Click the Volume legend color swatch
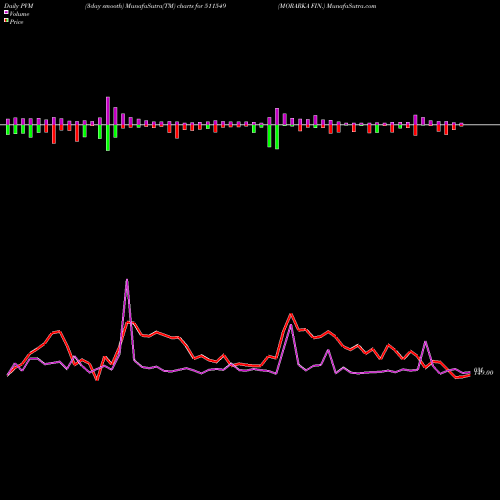This screenshot has width=500, height=500. pyautogui.click(x=6, y=12)
